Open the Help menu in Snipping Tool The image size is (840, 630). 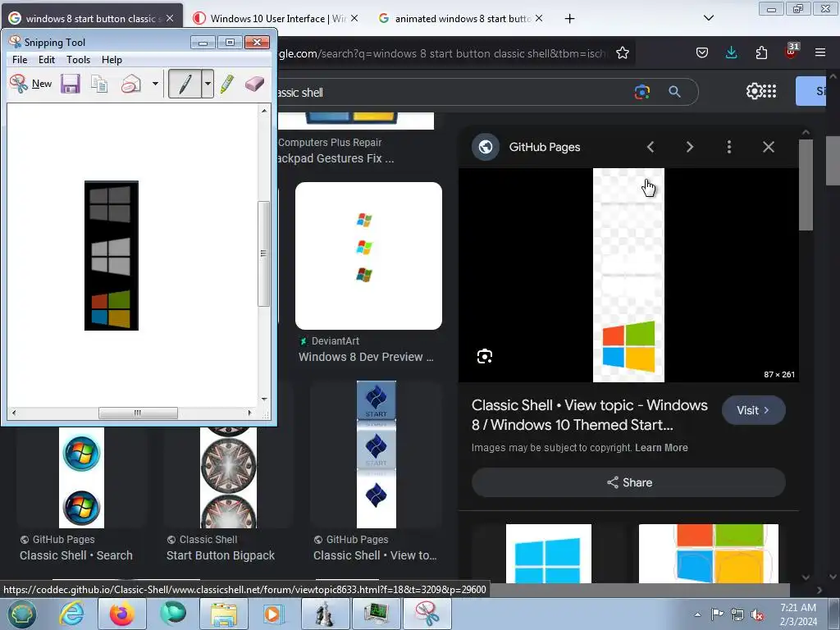(x=112, y=59)
